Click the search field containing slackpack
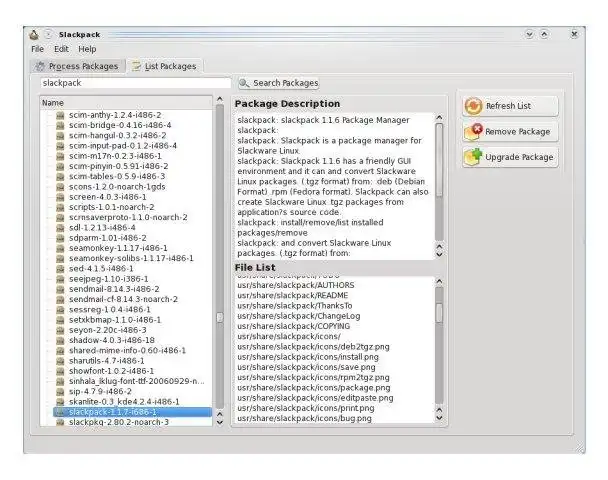The image size is (608, 480). [136, 83]
